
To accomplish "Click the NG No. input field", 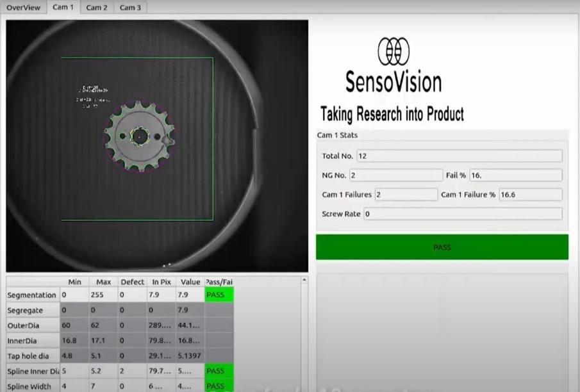I will click(x=396, y=175).
